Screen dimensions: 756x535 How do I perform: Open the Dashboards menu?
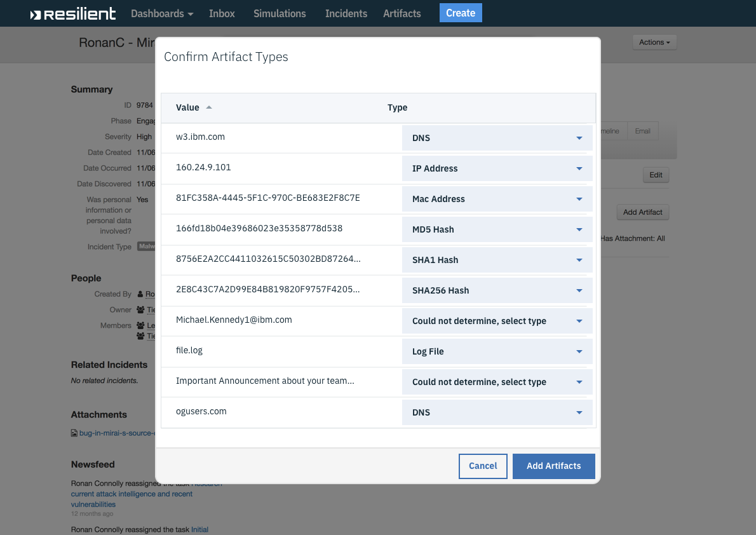(162, 13)
